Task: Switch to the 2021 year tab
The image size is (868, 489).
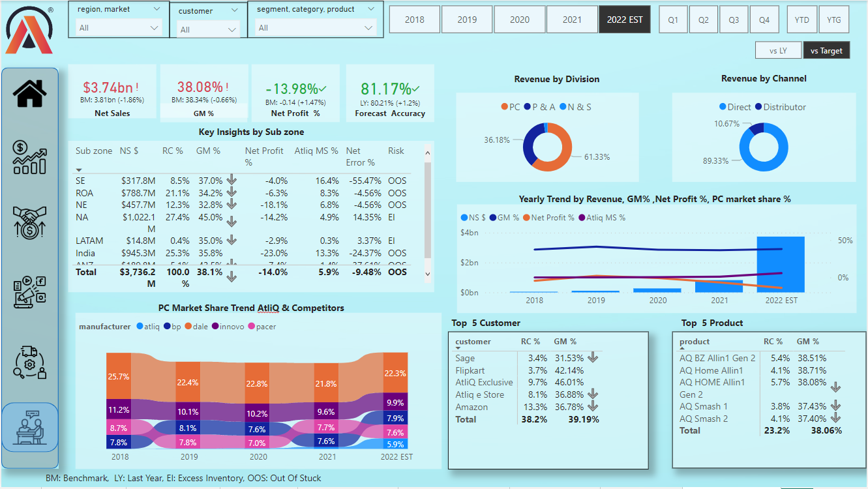Action: point(572,19)
